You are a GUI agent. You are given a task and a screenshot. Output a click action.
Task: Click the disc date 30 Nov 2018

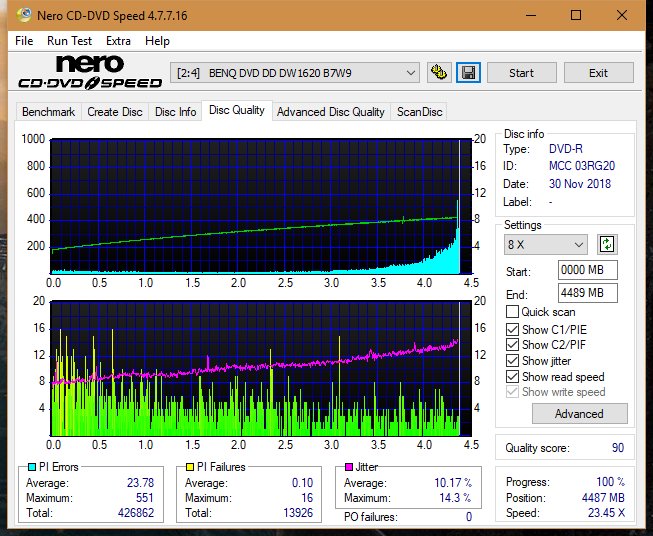tap(580, 184)
